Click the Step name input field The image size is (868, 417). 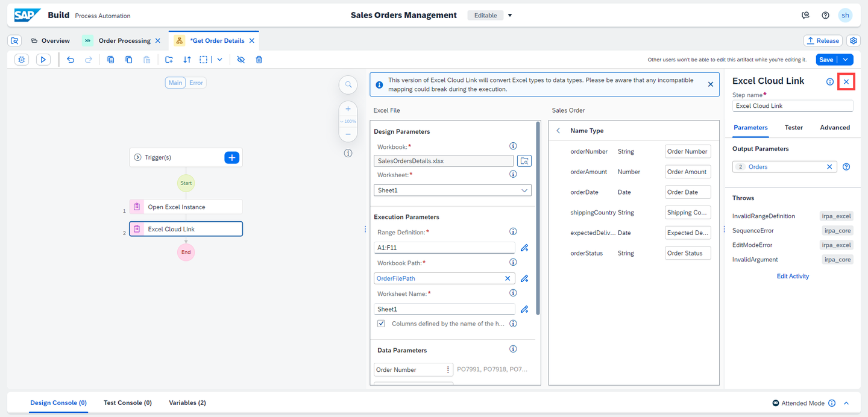(x=793, y=105)
